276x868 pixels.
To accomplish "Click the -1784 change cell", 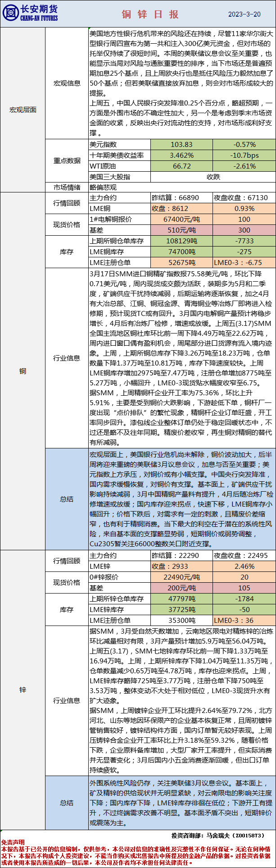I will (x=244, y=599).
